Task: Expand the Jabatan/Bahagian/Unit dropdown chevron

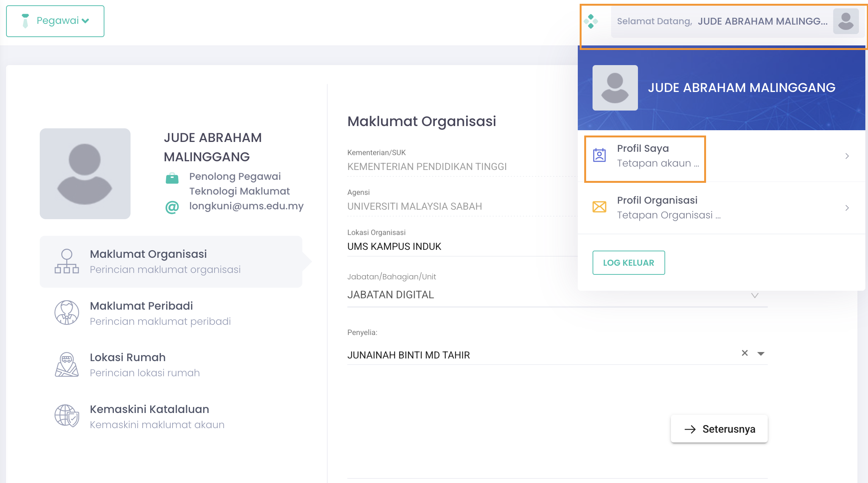Action: click(x=754, y=295)
